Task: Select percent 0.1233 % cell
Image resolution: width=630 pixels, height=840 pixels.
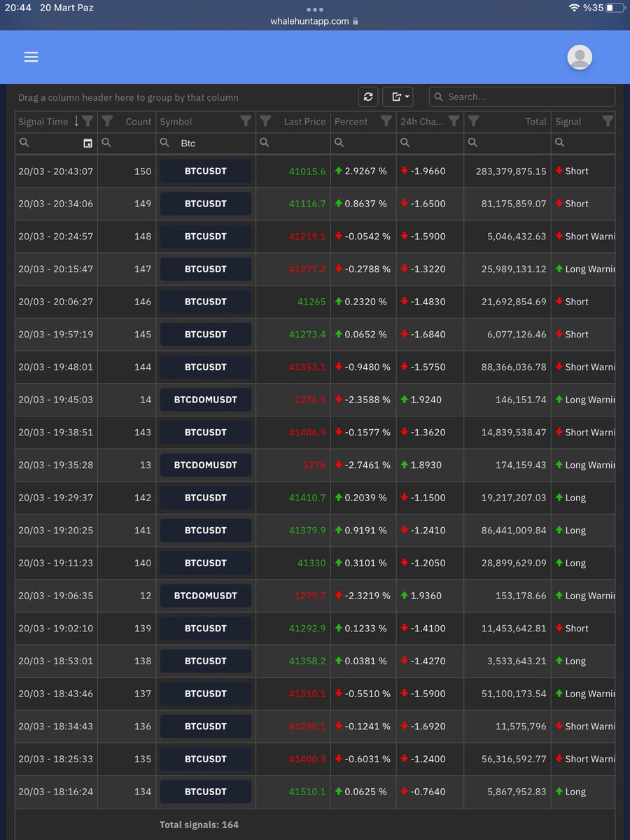Action: click(363, 629)
